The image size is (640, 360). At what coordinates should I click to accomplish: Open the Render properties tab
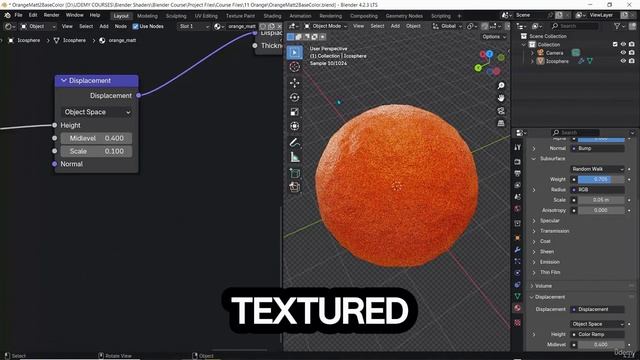518,162
